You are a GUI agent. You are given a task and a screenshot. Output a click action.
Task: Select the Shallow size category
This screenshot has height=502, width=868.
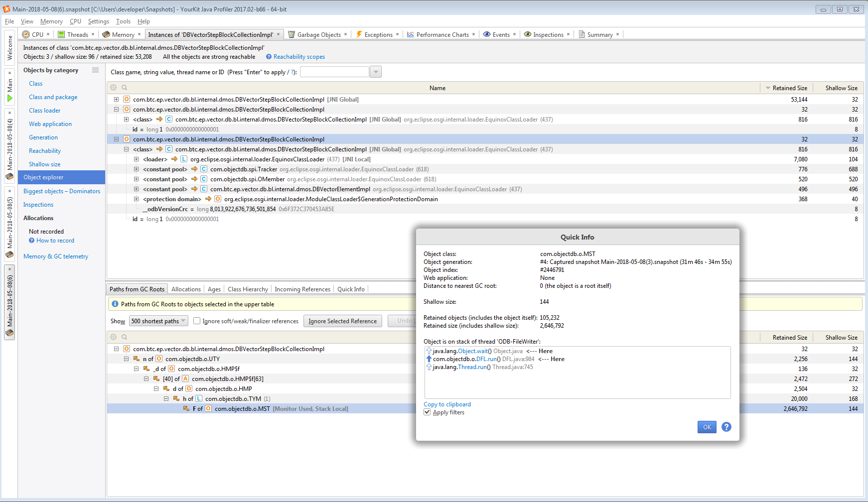[x=45, y=164]
